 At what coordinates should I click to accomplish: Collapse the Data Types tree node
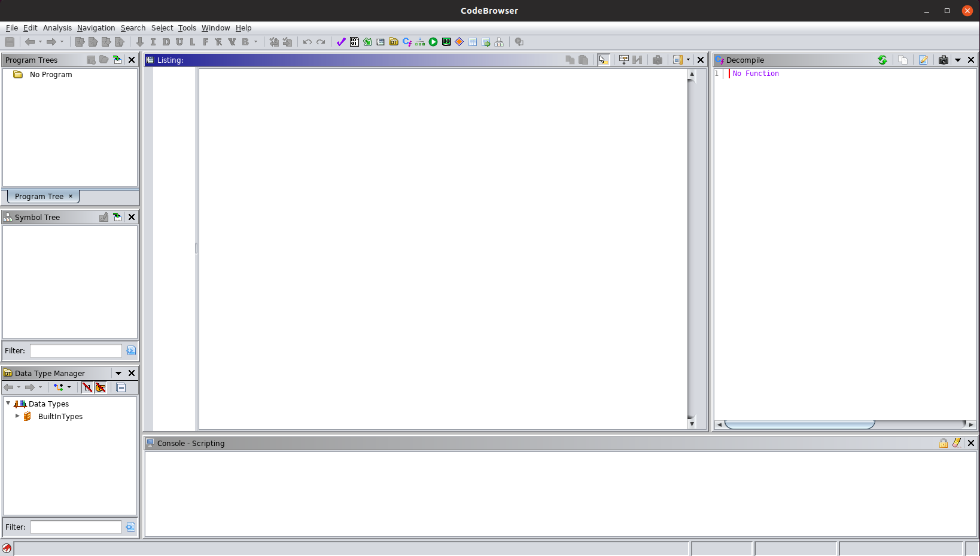(8, 404)
